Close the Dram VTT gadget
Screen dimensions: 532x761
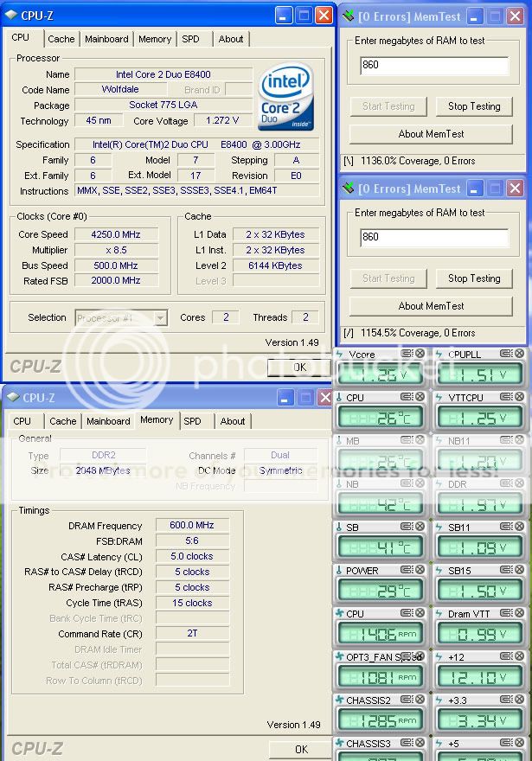[519, 612]
